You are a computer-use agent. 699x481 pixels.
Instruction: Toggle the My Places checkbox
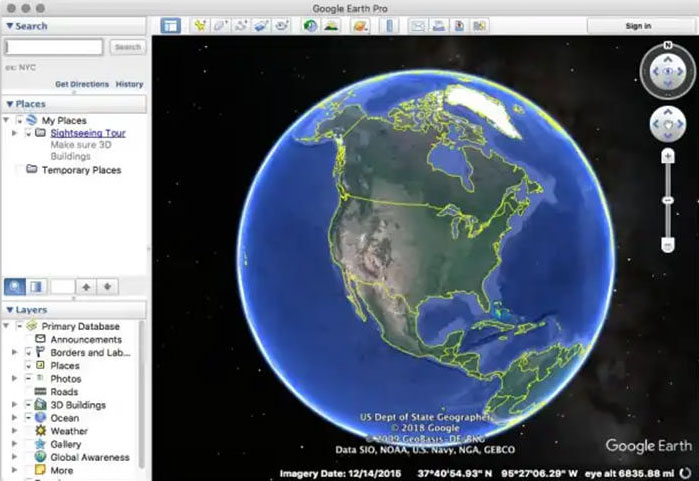pyautogui.click(x=20, y=120)
